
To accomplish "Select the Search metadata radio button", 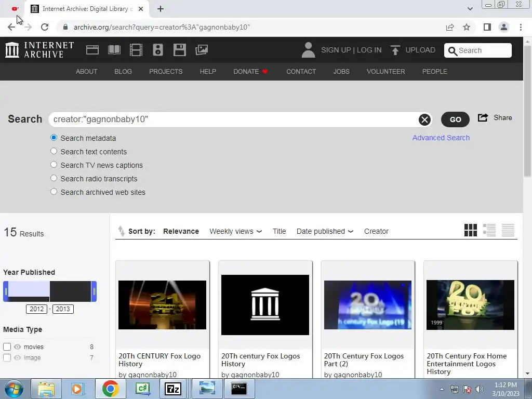I will coord(54,137).
